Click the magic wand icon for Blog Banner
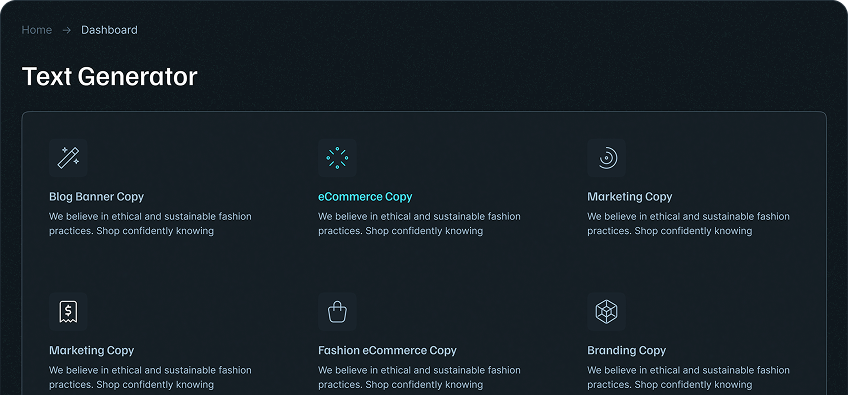 click(x=68, y=158)
